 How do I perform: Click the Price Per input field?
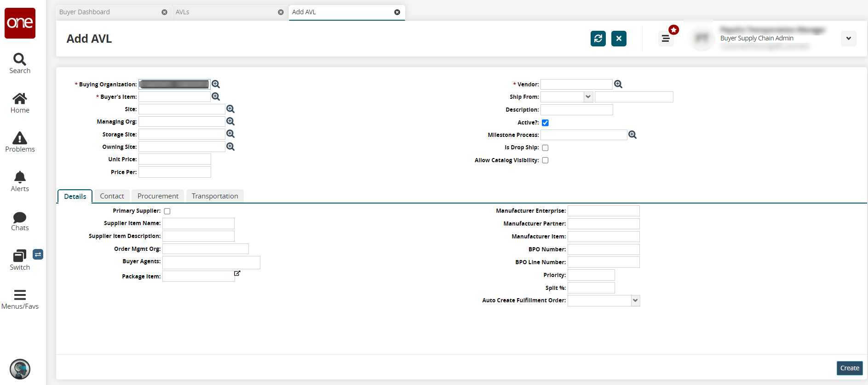[x=175, y=172]
